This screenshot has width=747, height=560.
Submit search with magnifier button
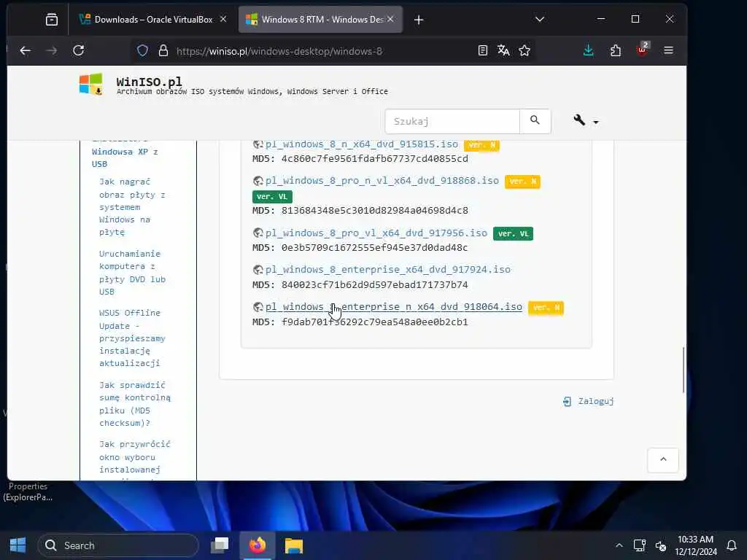point(535,122)
